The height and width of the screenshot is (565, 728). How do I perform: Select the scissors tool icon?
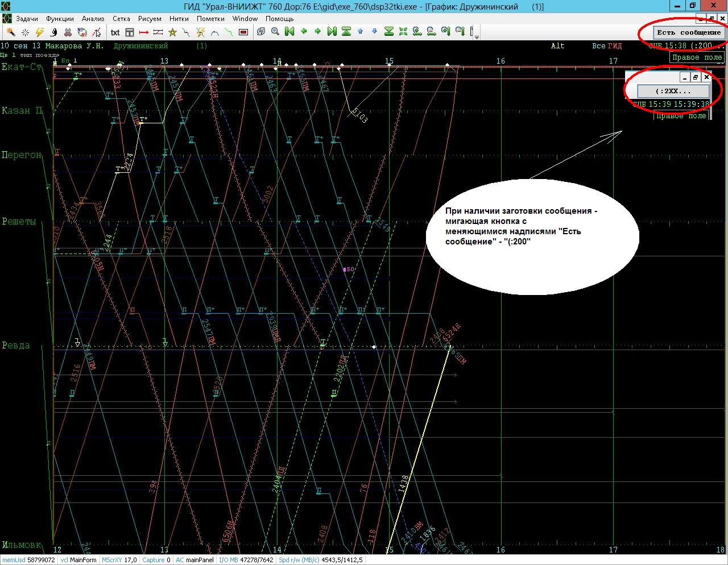[x=68, y=32]
